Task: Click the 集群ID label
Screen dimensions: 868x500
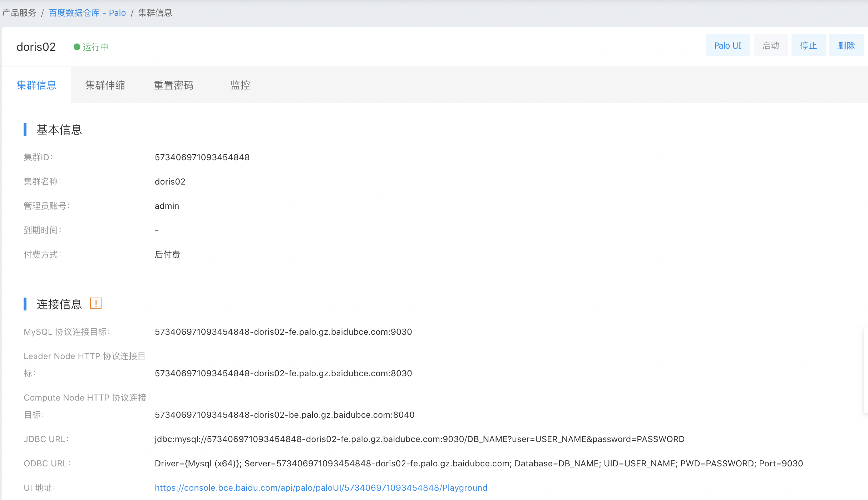Action: coord(38,157)
